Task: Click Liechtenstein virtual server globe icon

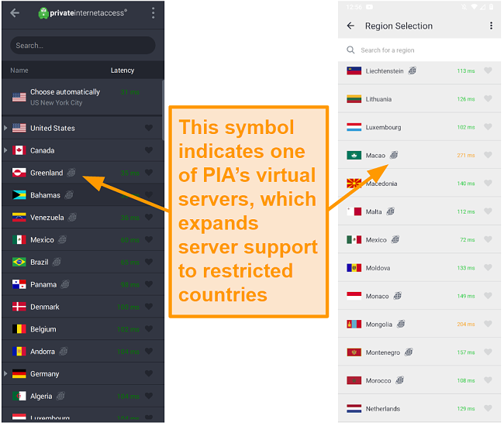Action: pos(412,70)
